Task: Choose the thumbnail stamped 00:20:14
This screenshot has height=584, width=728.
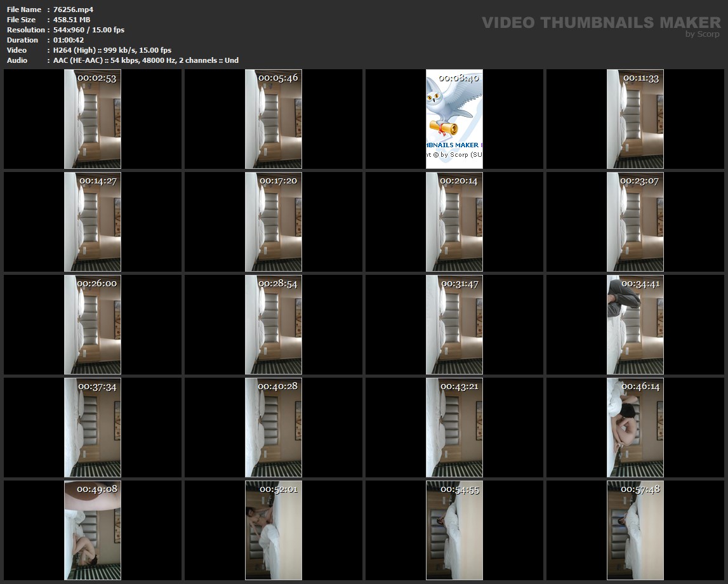Action: [x=454, y=222]
